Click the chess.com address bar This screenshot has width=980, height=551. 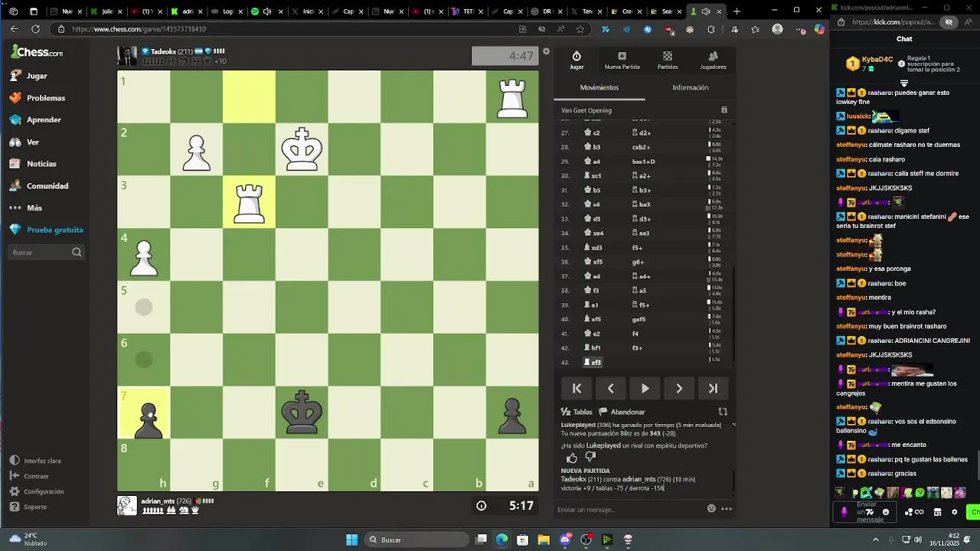coord(283,29)
